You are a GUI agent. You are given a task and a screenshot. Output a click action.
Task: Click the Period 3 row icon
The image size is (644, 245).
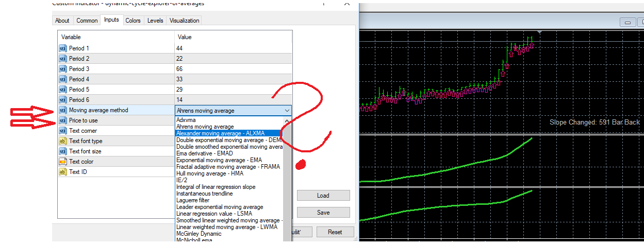click(62, 69)
